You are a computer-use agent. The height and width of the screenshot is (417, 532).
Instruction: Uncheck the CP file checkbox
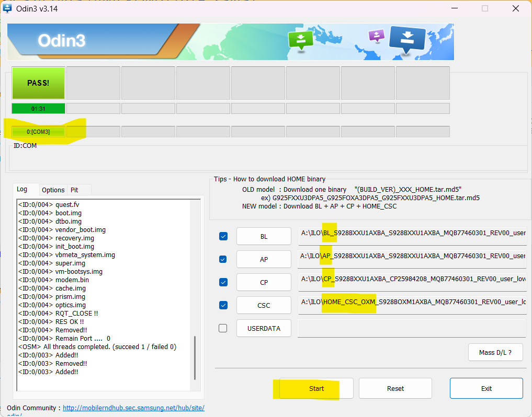(223, 282)
